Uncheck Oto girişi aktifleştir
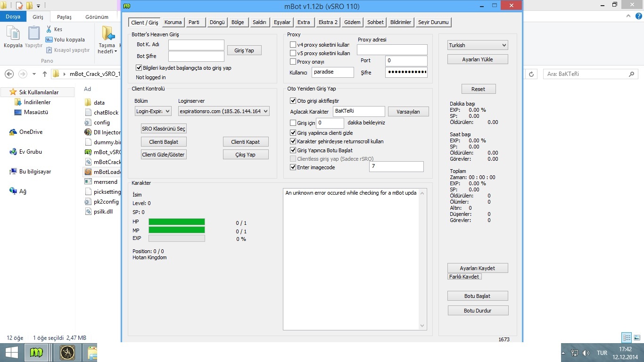 pos(293,101)
